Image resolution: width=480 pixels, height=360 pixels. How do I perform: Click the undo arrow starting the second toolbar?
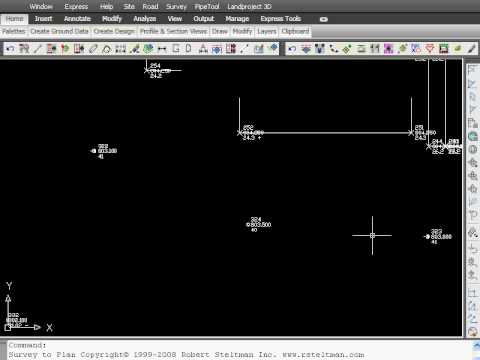[292, 49]
